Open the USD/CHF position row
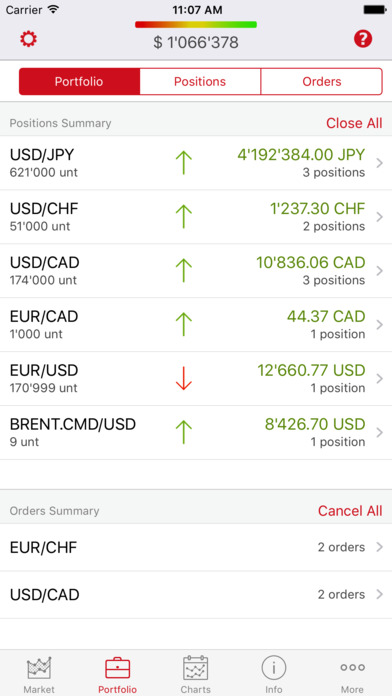The image size is (392, 696). (x=196, y=217)
